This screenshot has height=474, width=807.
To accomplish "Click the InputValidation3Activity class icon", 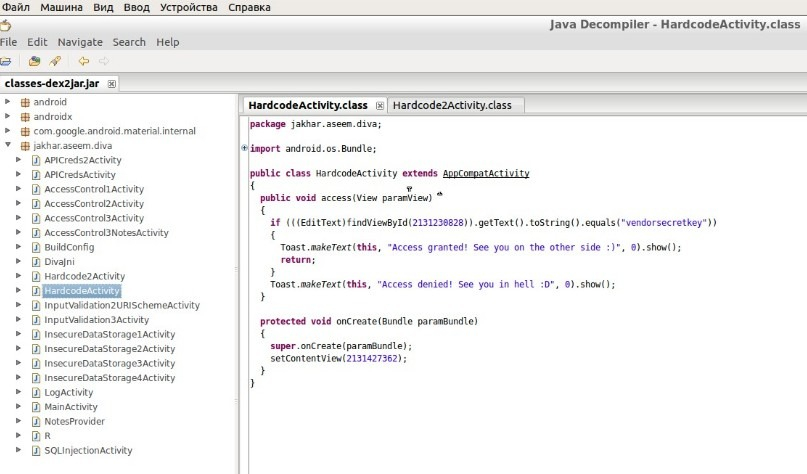I will [36, 320].
